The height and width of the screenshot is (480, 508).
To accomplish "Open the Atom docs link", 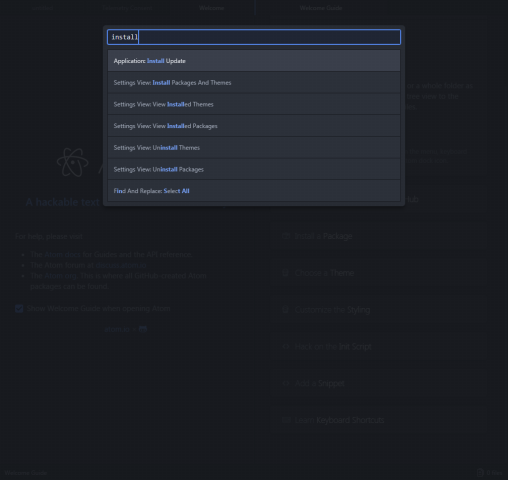I will point(62,254).
